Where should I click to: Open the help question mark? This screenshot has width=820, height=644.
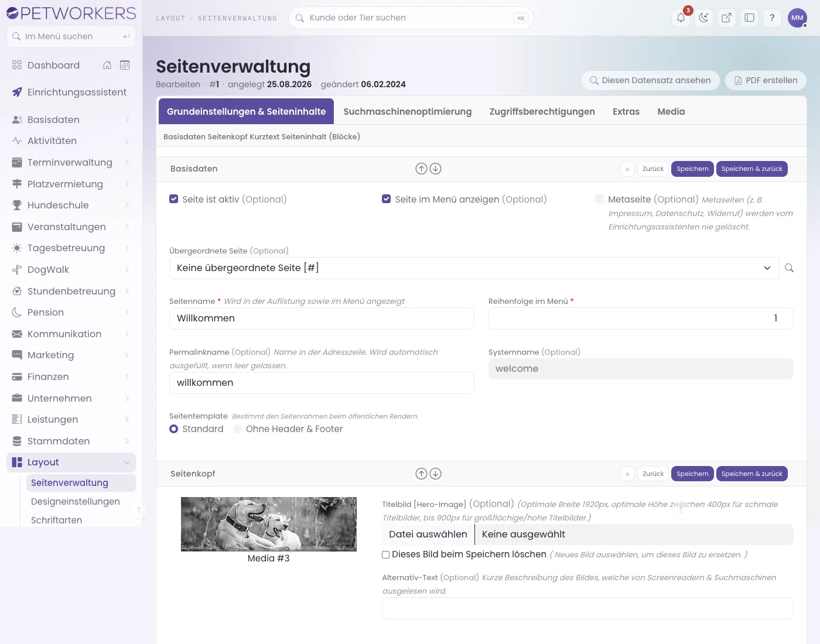pyautogui.click(x=772, y=18)
